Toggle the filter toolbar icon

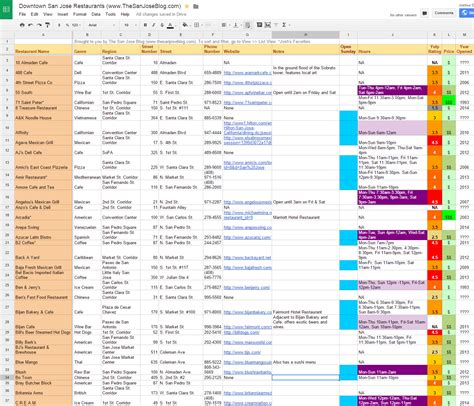tap(276, 25)
